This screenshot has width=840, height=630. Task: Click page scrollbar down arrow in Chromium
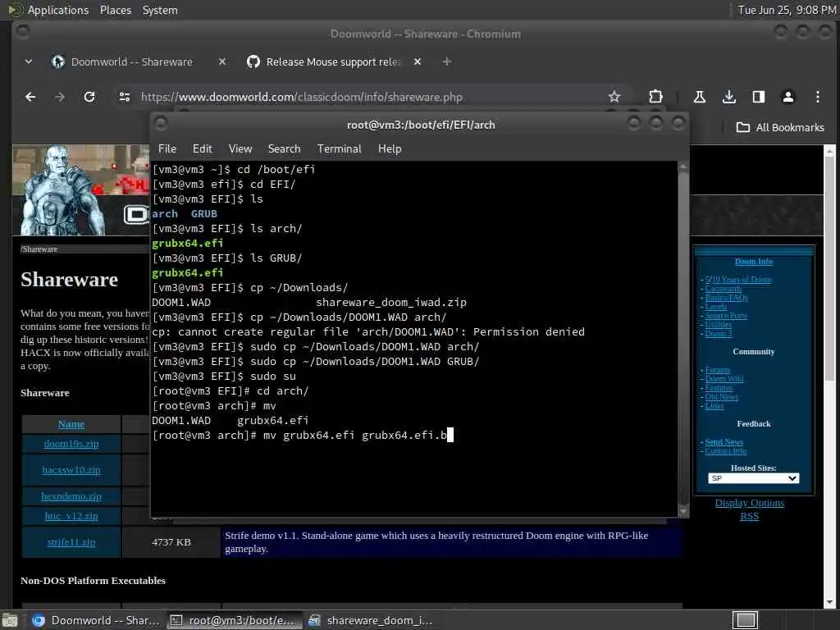(829, 603)
